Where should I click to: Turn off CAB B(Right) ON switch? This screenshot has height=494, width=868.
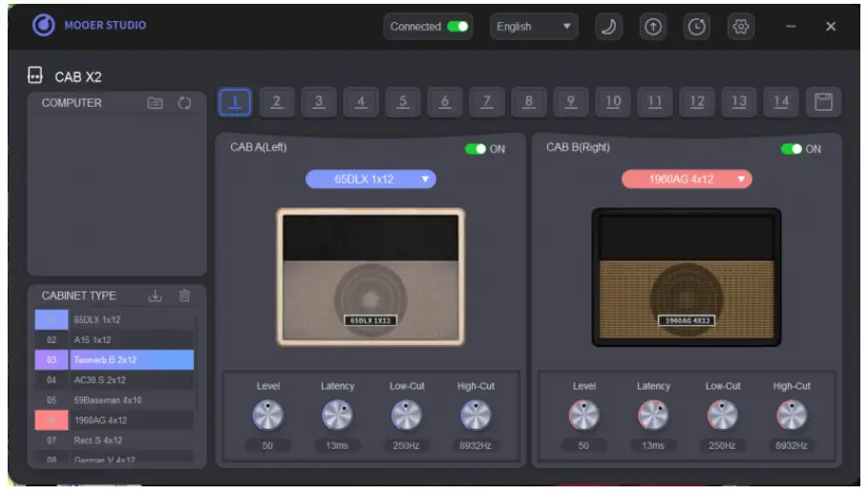pos(792,149)
